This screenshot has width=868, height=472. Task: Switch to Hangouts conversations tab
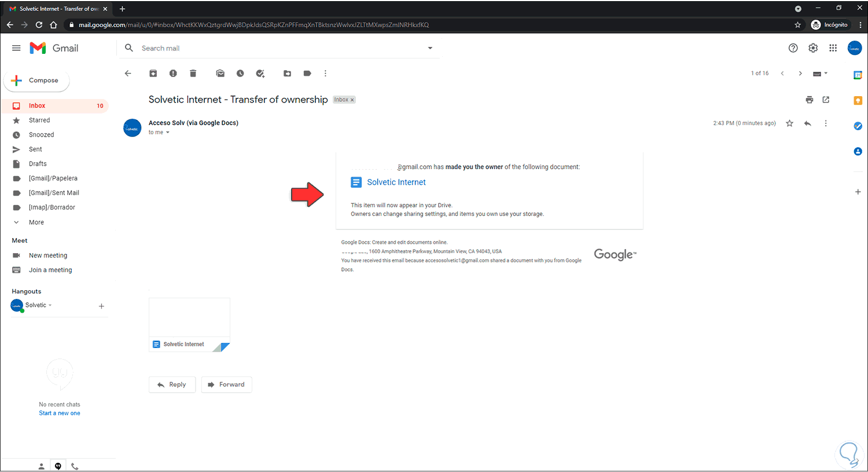click(58, 466)
